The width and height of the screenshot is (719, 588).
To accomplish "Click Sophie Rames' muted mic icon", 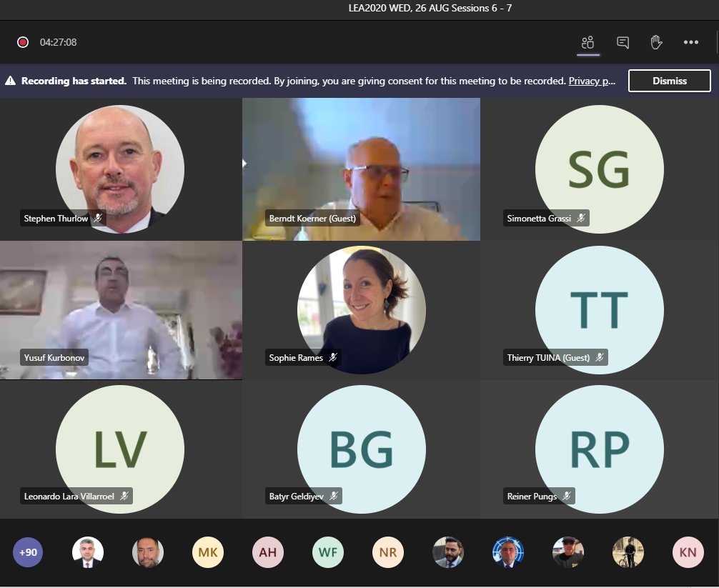I will pyautogui.click(x=333, y=357).
